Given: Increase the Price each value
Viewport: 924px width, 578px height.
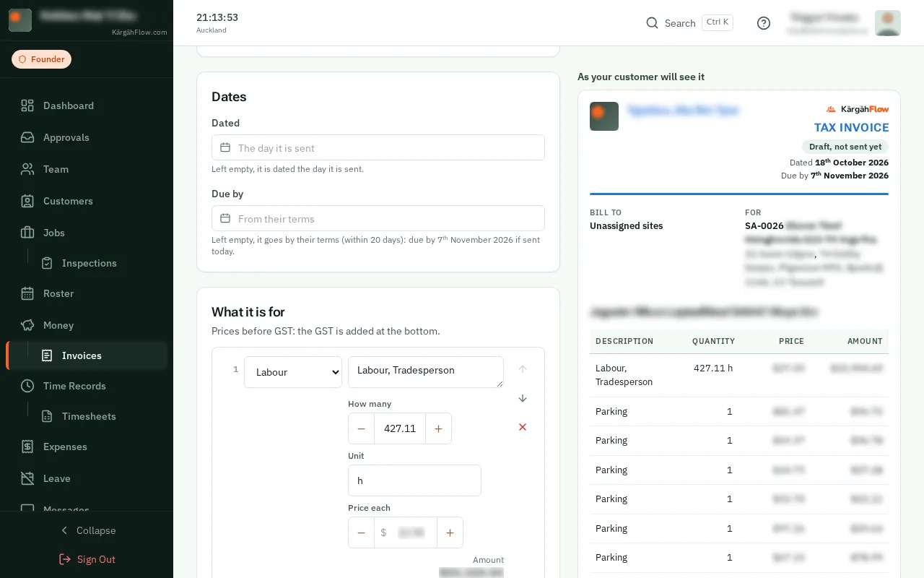Looking at the screenshot, I should point(450,532).
